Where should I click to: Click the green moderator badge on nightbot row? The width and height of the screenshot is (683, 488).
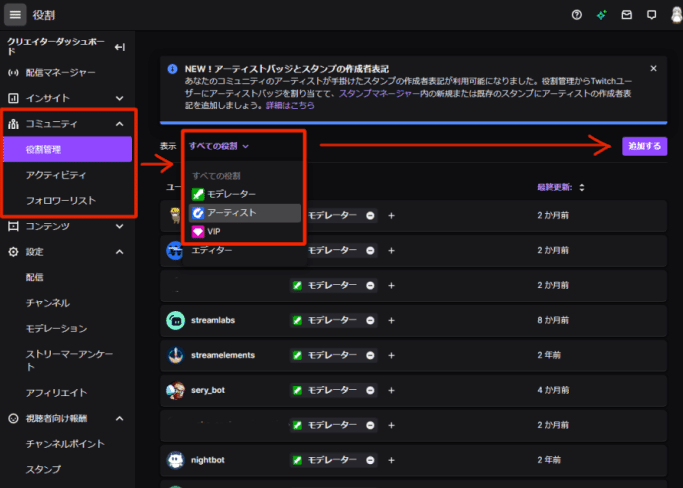(x=297, y=460)
